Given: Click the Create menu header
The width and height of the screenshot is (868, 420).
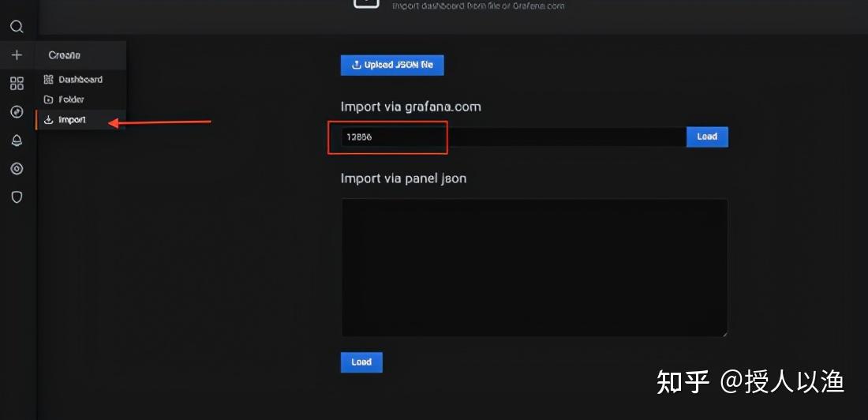Looking at the screenshot, I should 64,55.
